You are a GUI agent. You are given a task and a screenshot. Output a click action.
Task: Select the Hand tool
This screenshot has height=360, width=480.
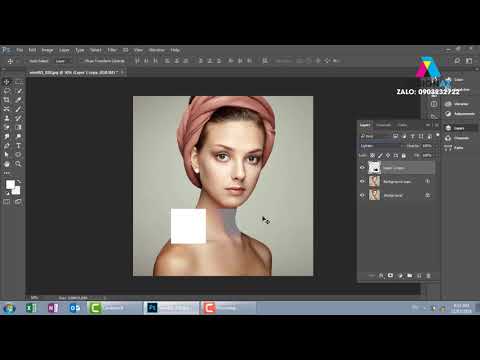pos(6,164)
